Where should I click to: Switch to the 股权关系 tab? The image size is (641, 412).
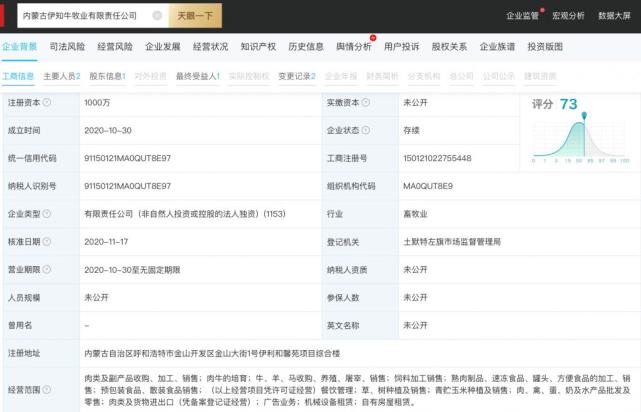[450, 47]
